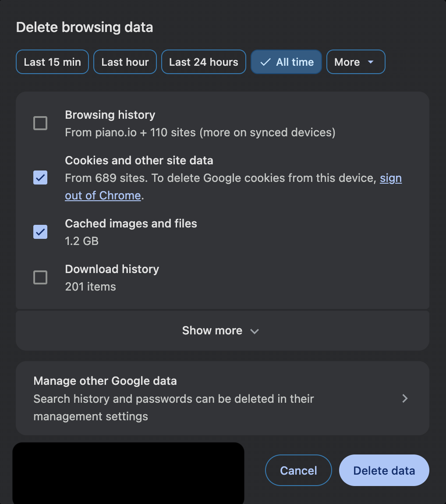
Task: Click the Delete data button
Action: pos(384,470)
